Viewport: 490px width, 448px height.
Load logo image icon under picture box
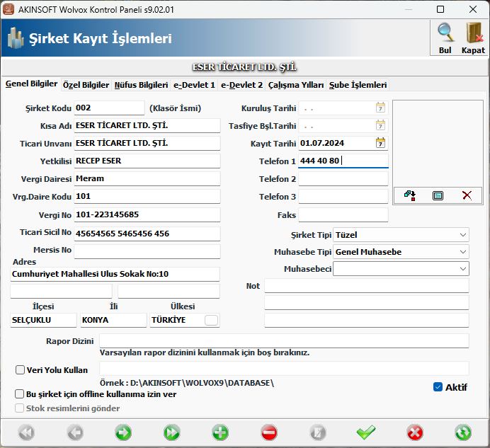[x=410, y=195]
